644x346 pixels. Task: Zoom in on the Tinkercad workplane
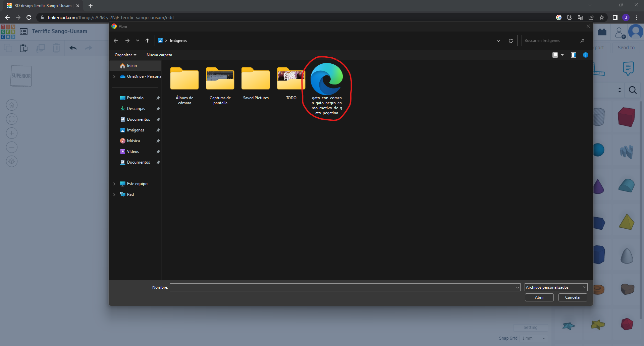click(x=12, y=133)
